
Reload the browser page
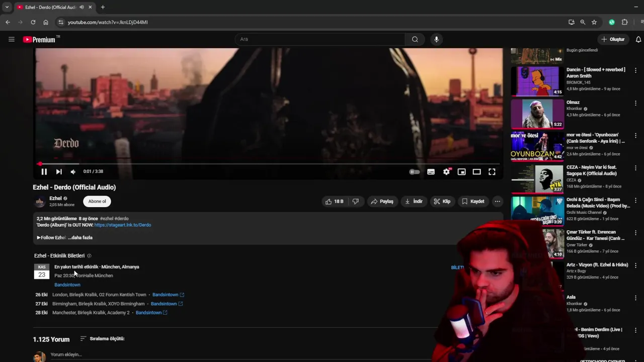tap(33, 22)
